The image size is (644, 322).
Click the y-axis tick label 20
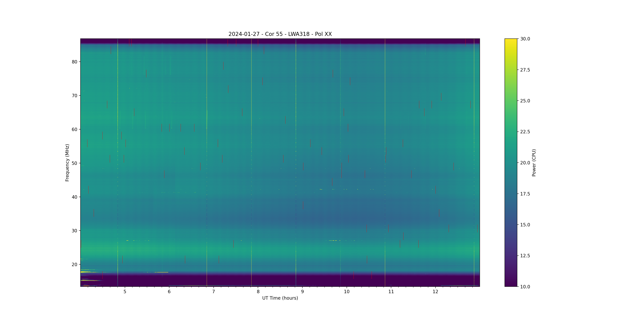[x=75, y=265]
